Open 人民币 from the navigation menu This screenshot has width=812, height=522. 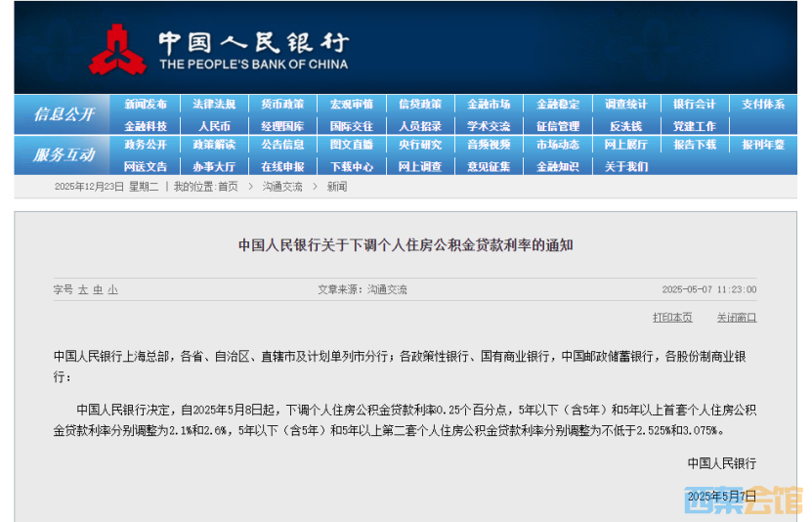[x=214, y=126]
